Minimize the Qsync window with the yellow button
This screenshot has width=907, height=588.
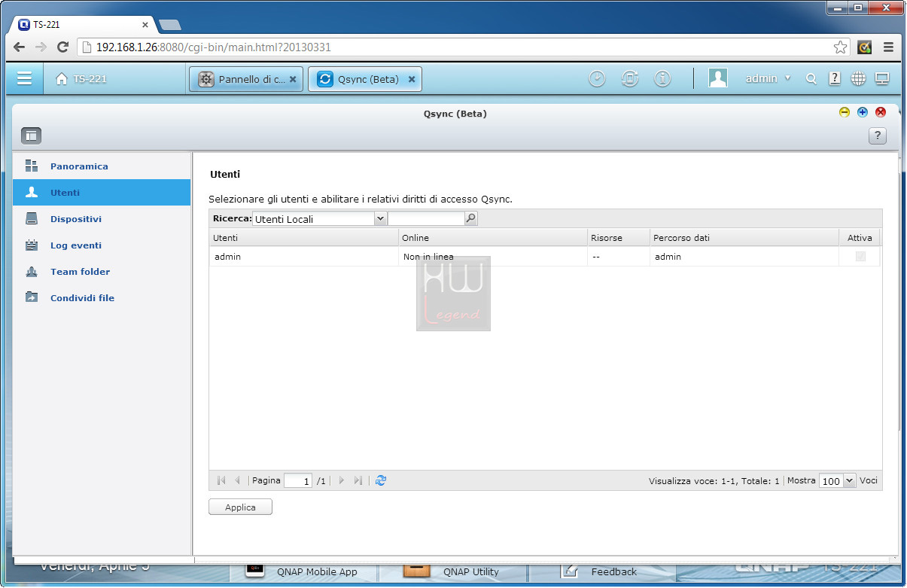pos(845,112)
